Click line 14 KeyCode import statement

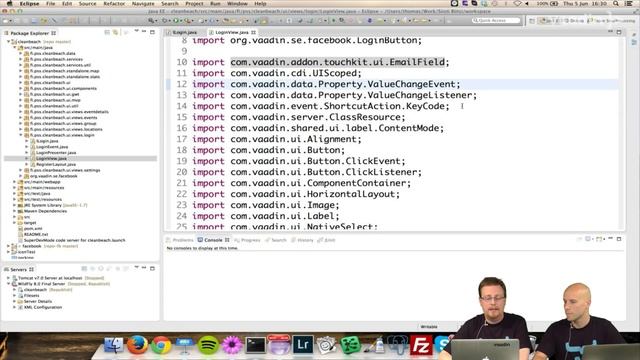(x=321, y=106)
